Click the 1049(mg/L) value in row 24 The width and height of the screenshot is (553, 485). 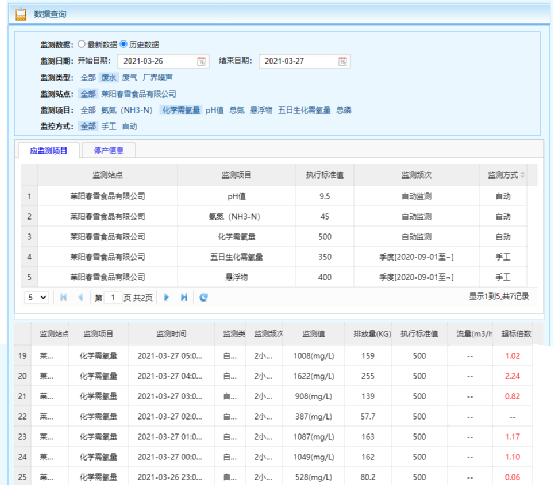[x=314, y=457]
